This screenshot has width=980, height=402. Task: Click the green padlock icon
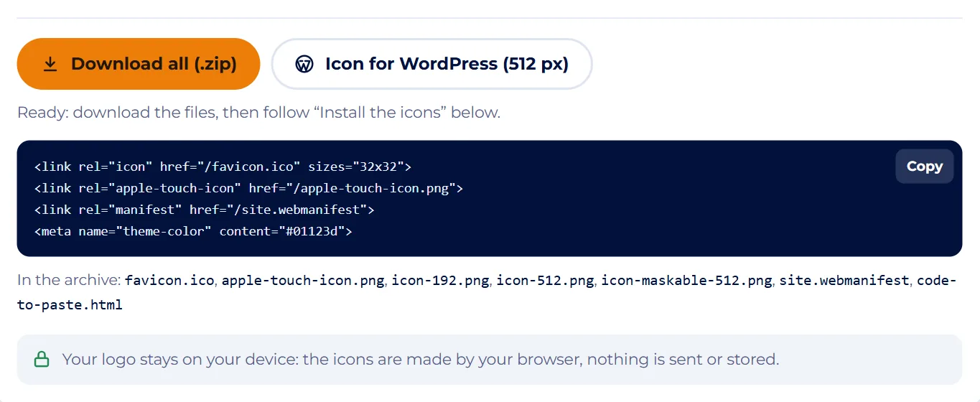42,359
